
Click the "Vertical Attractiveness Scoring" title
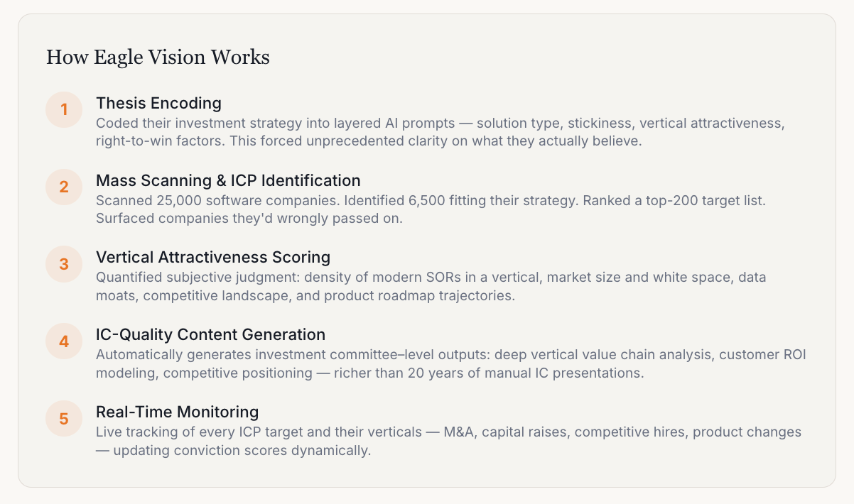tap(213, 257)
